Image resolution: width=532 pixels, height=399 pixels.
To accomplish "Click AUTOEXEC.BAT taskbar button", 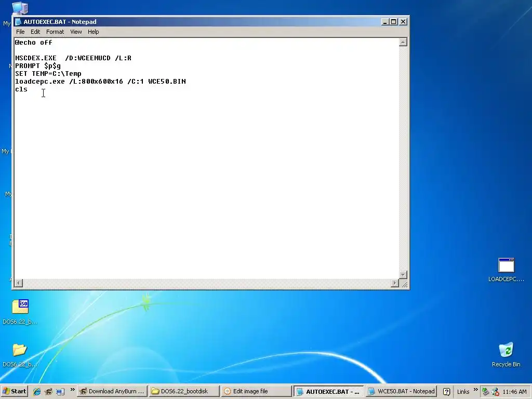I will [x=328, y=391].
